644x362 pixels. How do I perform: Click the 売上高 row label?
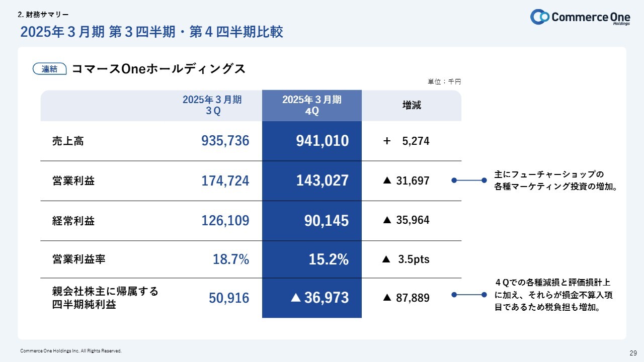point(68,141)
